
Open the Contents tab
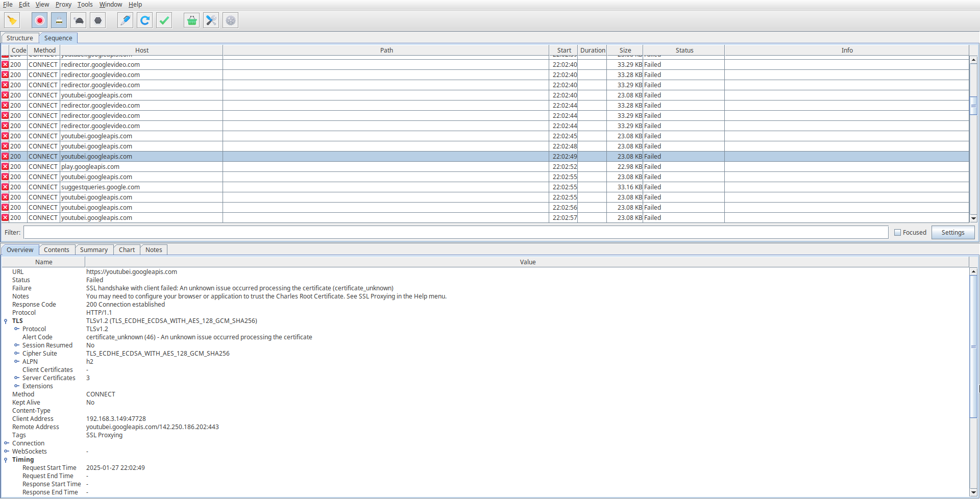tap(57, 250)
